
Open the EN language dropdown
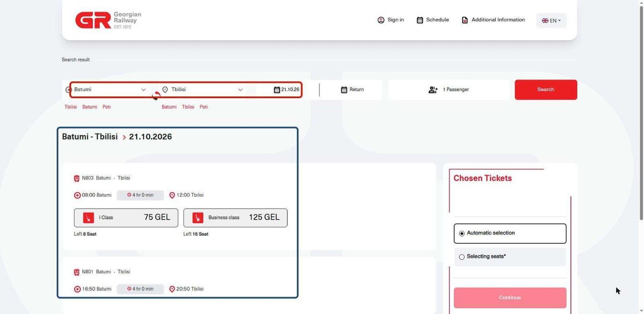[551, 20]
